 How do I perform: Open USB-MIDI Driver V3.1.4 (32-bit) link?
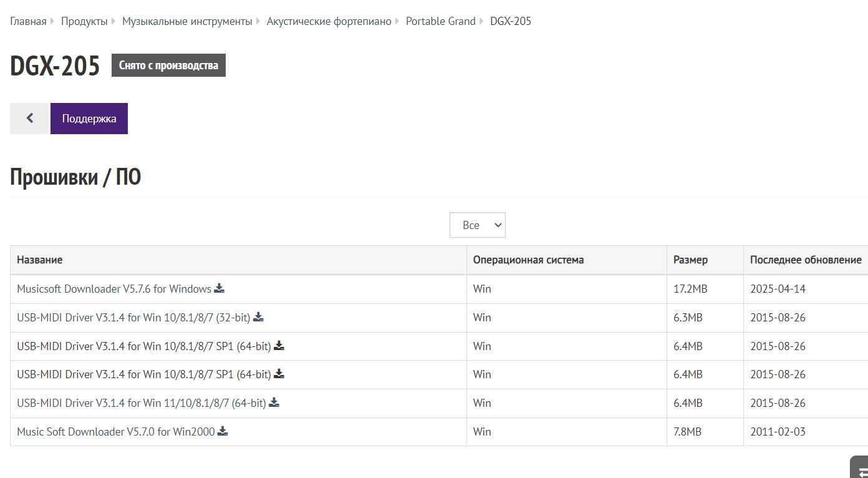133,318
